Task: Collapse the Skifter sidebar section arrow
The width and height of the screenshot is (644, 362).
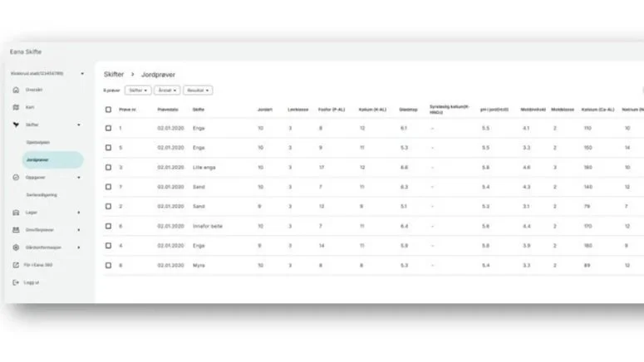Action: tap(79, 125)
